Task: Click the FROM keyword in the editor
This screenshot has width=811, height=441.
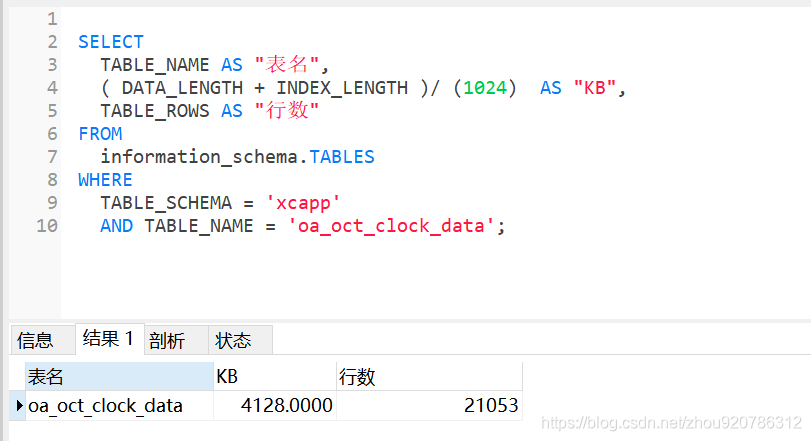Action: [100, 134]
